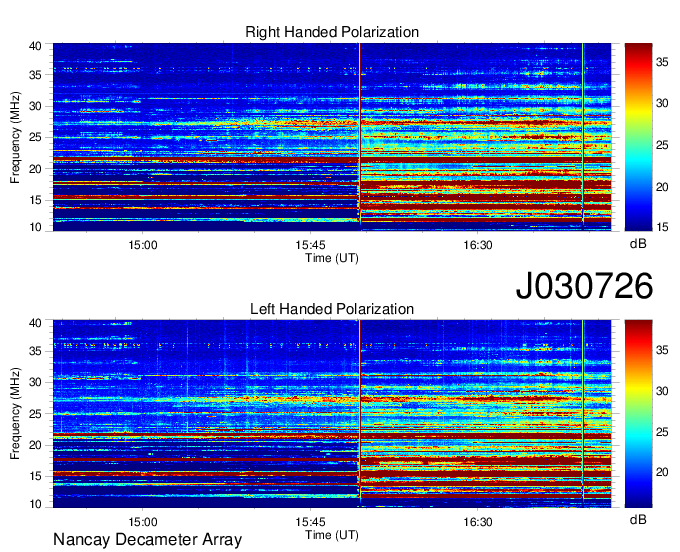Click the Left Handed Polarization title
The width and height of the screenshot is (680, 552).
pos(332,309)
